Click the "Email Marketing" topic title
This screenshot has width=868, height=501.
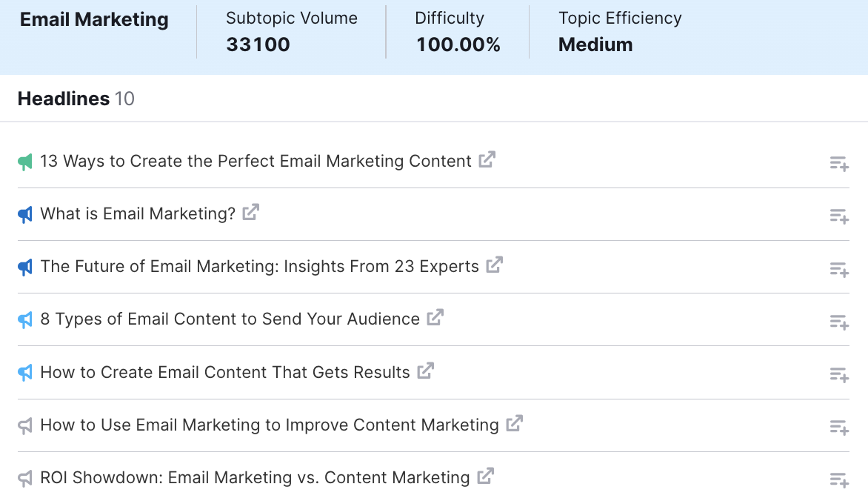click(x=94, y=20)
